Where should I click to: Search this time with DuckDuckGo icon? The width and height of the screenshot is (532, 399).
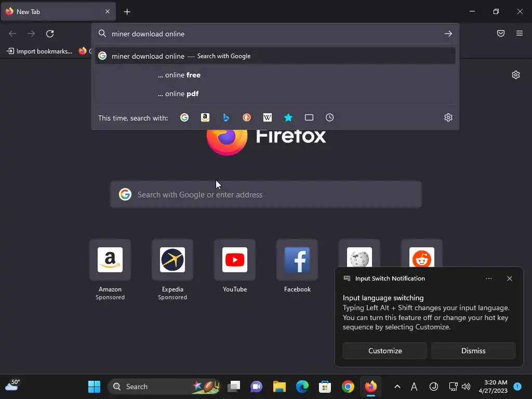pos(247,117)
